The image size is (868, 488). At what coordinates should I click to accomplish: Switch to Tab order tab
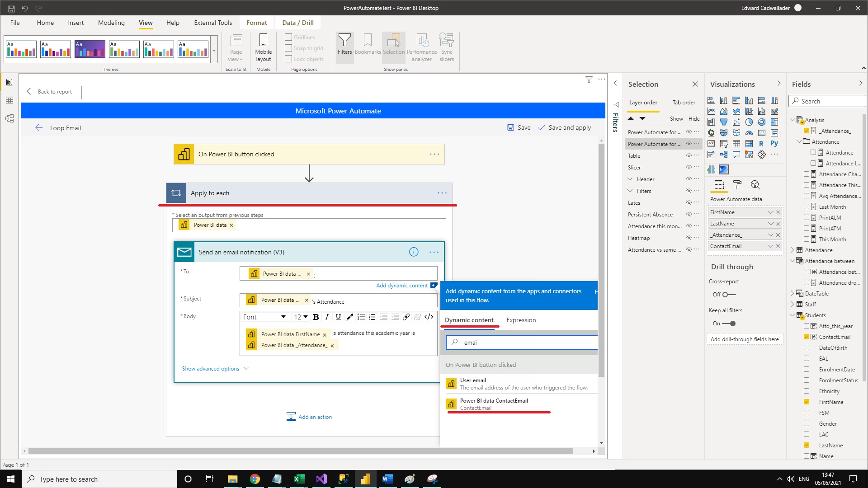[x=684, y=103]
